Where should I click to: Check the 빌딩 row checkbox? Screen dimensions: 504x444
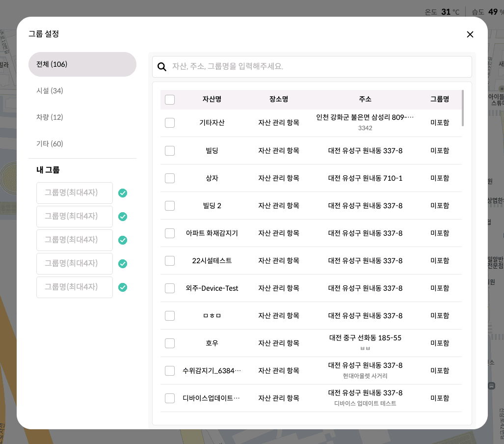(x=170, y=151)
